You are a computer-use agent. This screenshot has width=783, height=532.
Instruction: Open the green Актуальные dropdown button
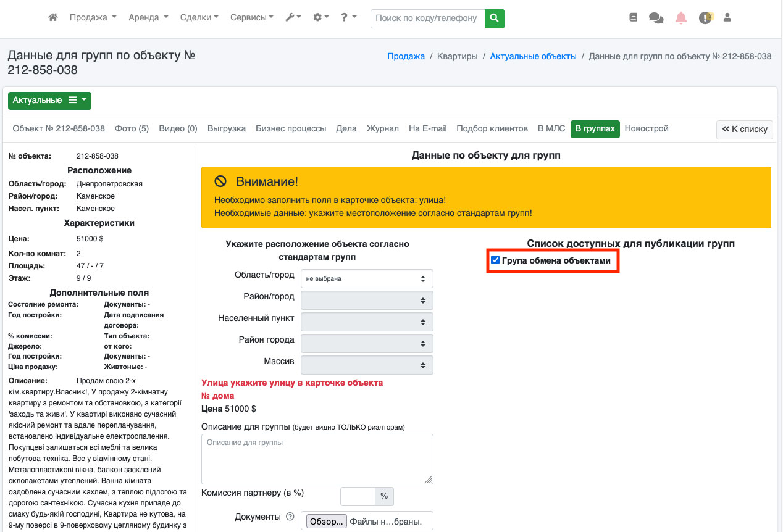point(49,101)
